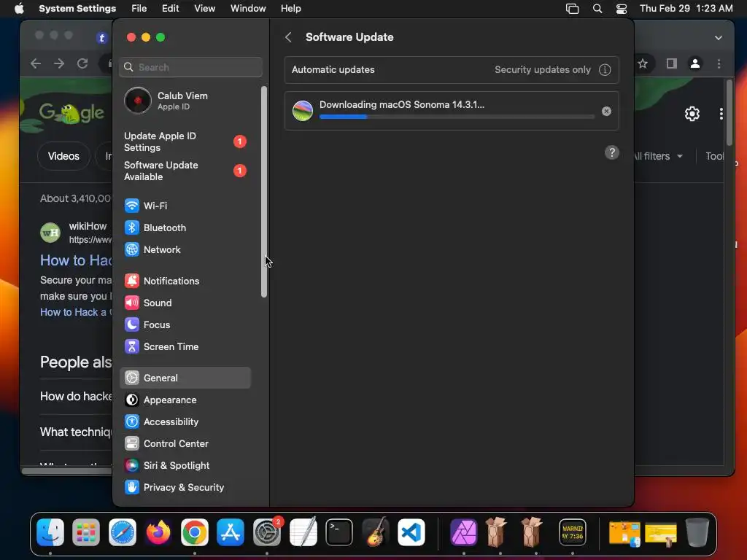Click the Google doodle logo

coord(71,113)
